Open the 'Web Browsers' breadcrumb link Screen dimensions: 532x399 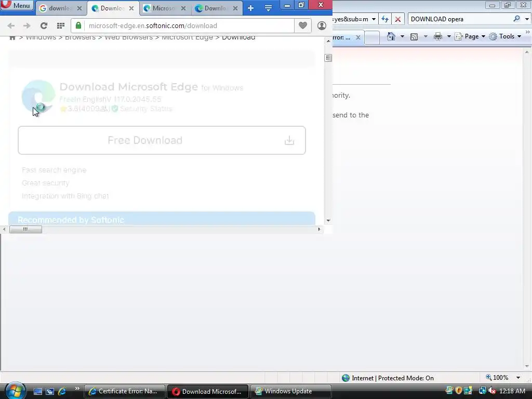coord(129,37)
